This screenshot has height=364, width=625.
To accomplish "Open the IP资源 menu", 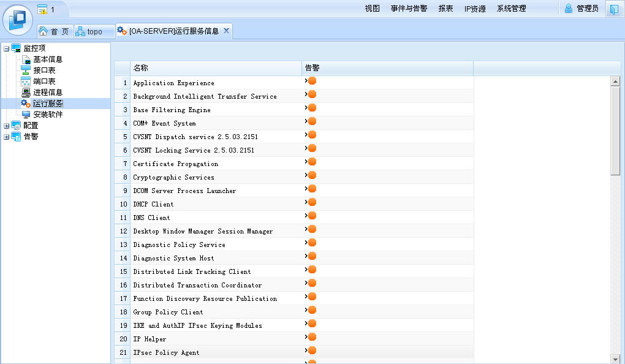I will (475, 9).
